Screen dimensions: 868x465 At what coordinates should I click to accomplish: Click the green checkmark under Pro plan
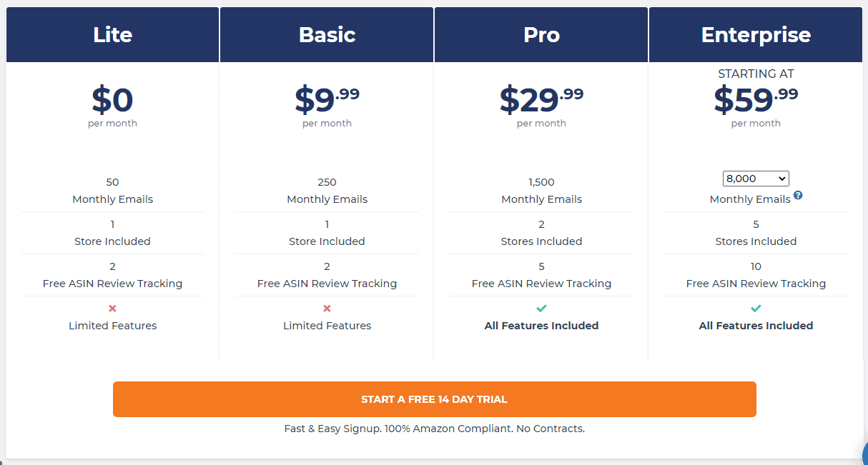[541, 309]
